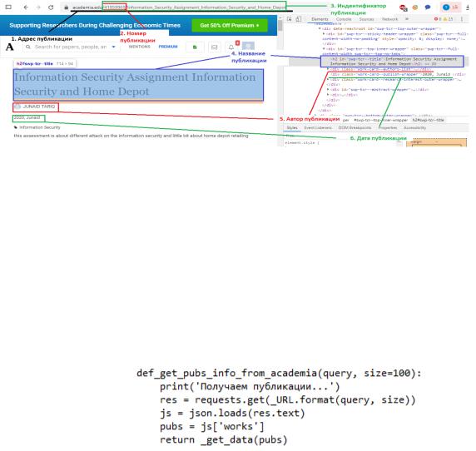The width and height of the screenshot is (476, 451).
Task: Click the blue circular profile icon in browser toolbar
Action: pyautogui.click(x=446, y=7)
